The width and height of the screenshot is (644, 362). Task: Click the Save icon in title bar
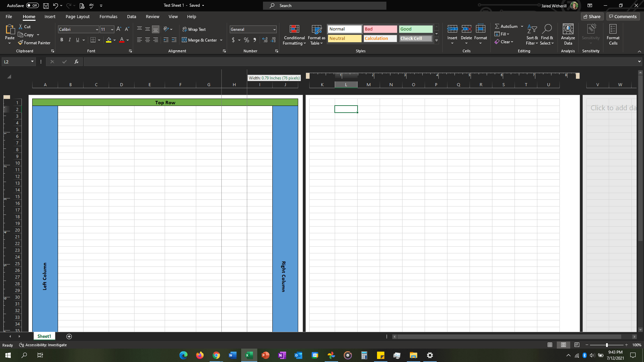(x=46, y=6)
